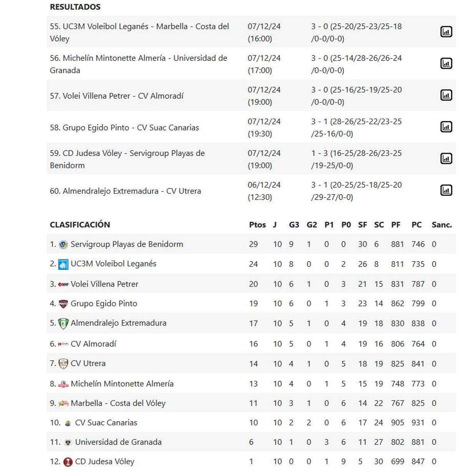This screenshot has width=461, height=476.
Task: Click the Servigroup Playas de Benidorm club logo
Action: (x=64, y=244)
